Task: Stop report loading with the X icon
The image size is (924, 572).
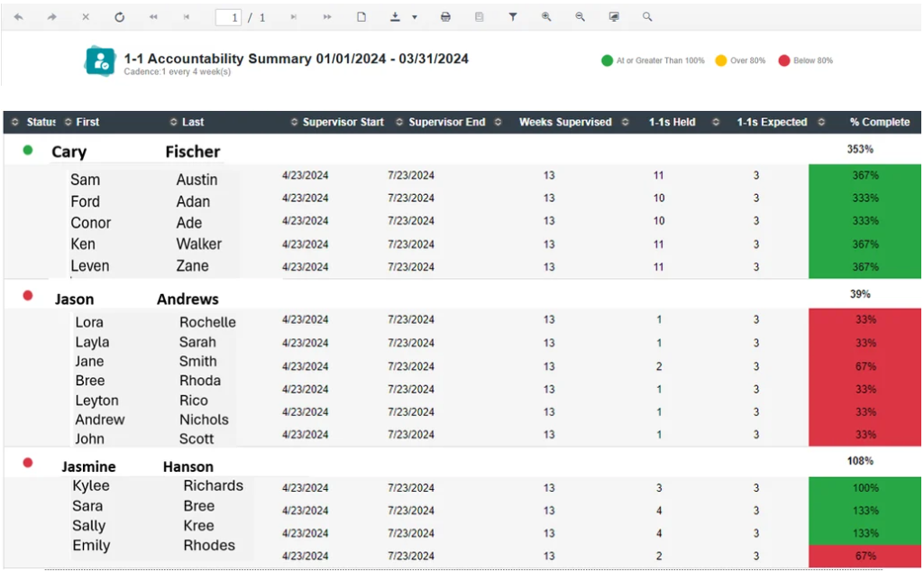Action: click(x=86, y=16)
